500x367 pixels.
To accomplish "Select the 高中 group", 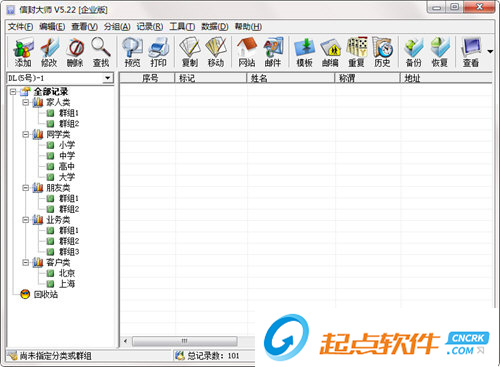I will tap(67, 166).
